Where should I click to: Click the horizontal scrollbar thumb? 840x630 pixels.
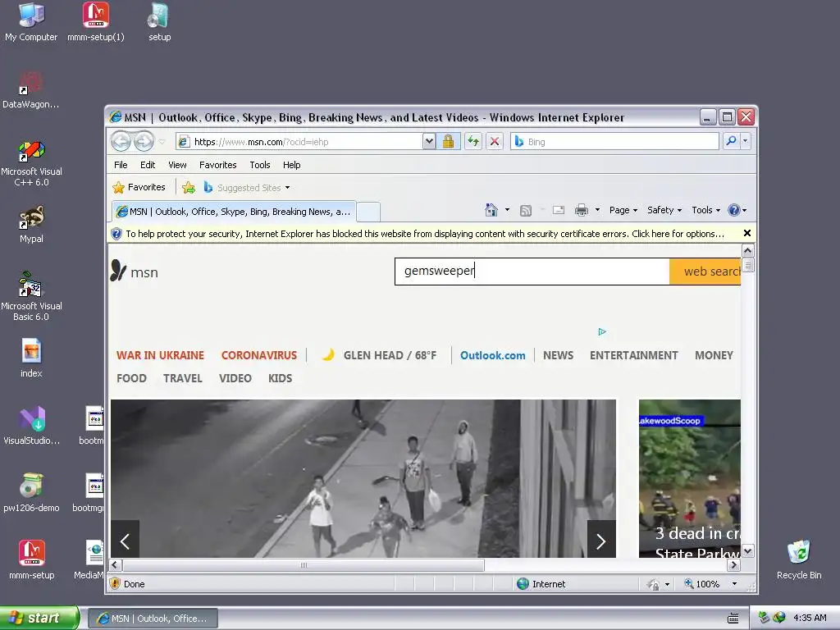pos(304,565)
